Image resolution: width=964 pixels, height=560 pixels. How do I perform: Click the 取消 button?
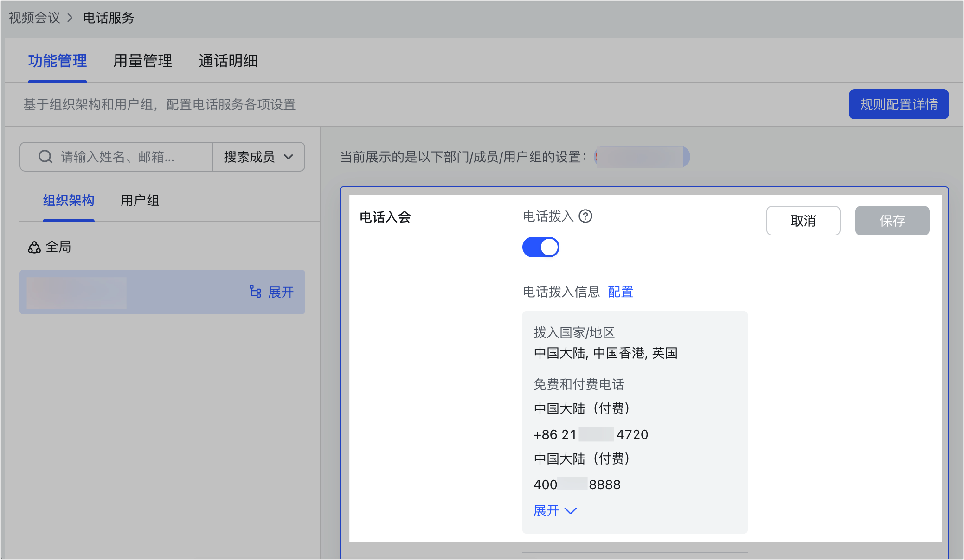(x=803, y=221)
